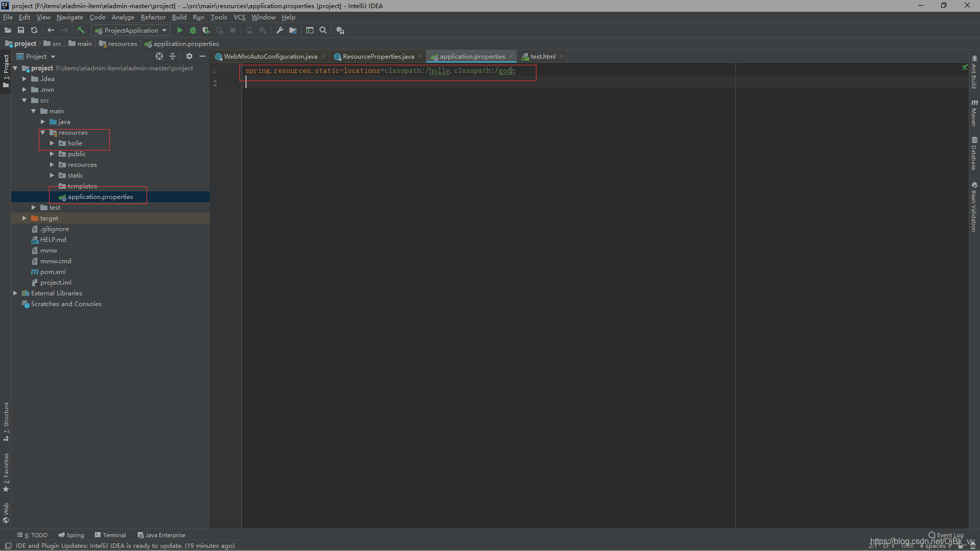Open the Terminal tool window

coord(110,535)
